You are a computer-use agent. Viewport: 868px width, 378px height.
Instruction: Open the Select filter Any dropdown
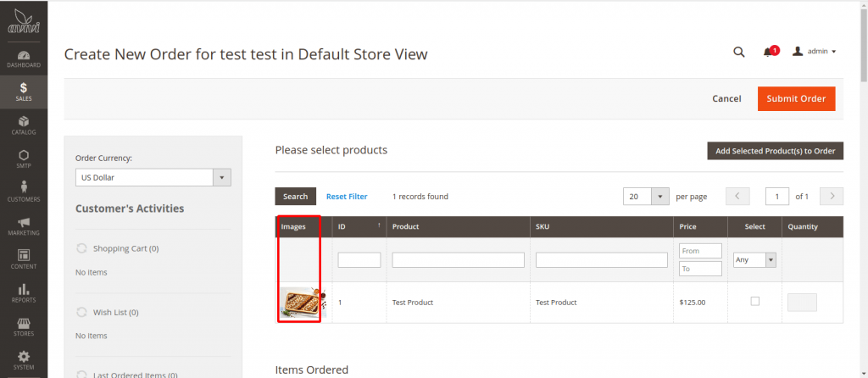click(754, 259)
